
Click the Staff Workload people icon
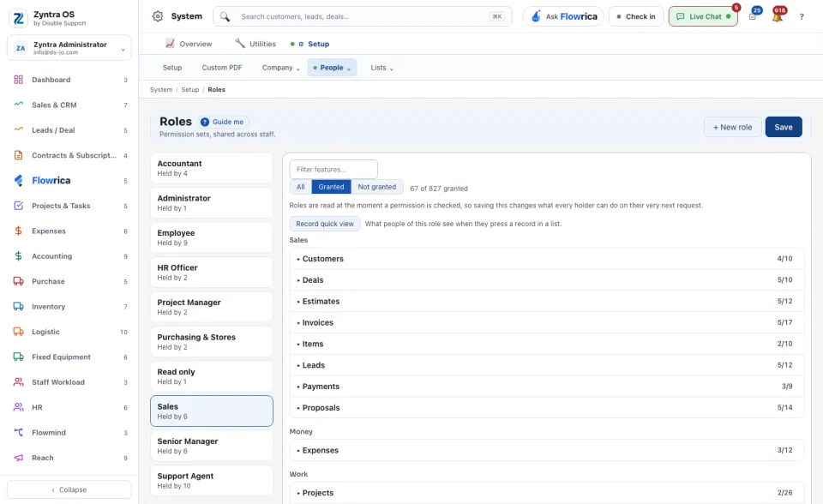pyautogui.click(x=18, y=382)
